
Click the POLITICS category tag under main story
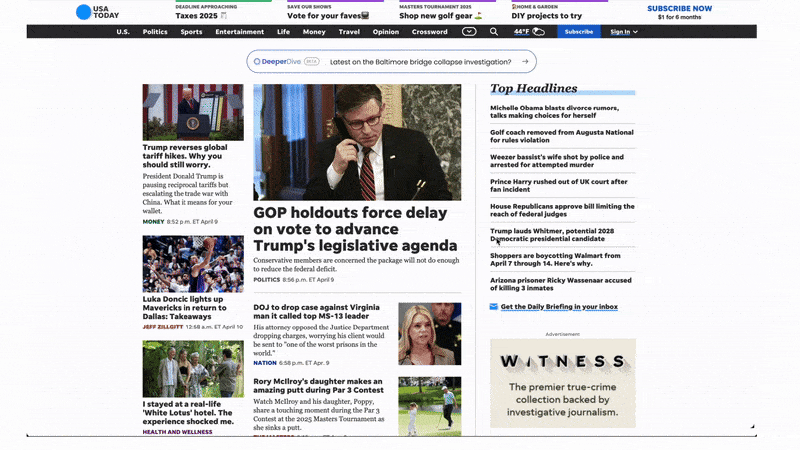coord(266,280)
